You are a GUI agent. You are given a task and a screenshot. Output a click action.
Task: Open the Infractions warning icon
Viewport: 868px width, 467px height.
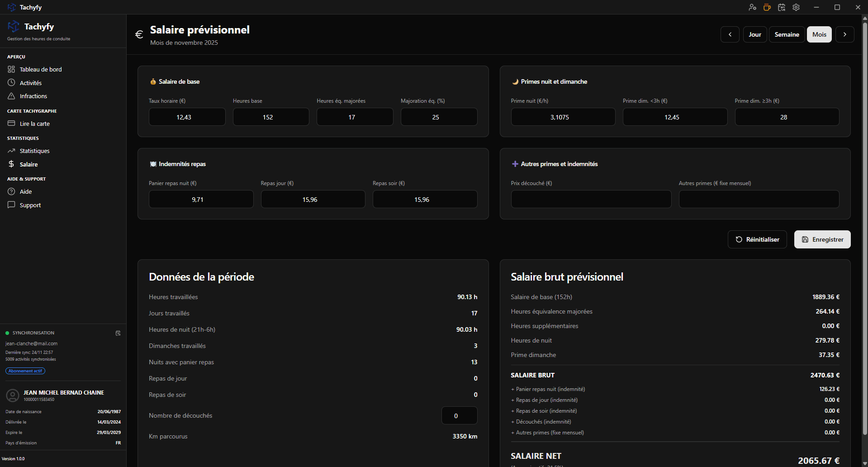pyautogui.click(x=11, y=96)
